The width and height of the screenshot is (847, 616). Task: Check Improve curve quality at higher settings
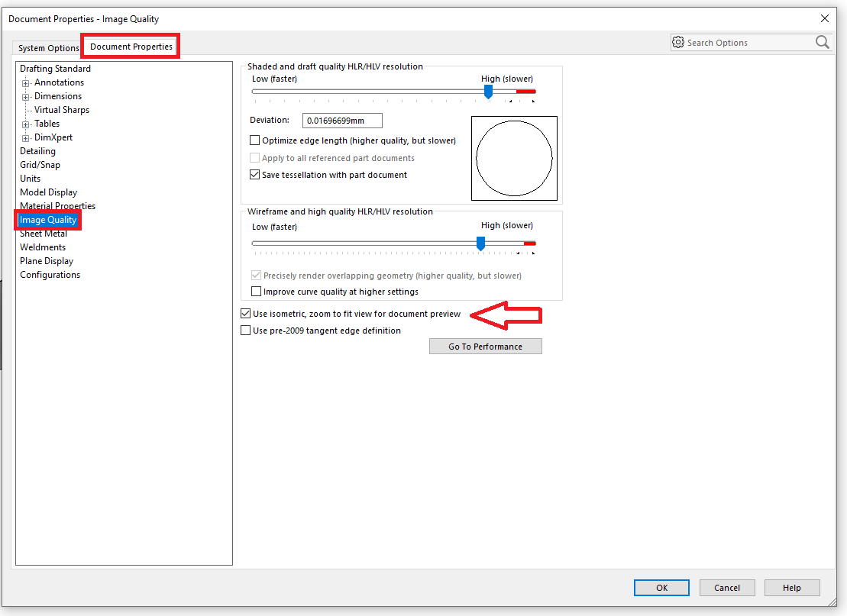[x=257, y=292]
